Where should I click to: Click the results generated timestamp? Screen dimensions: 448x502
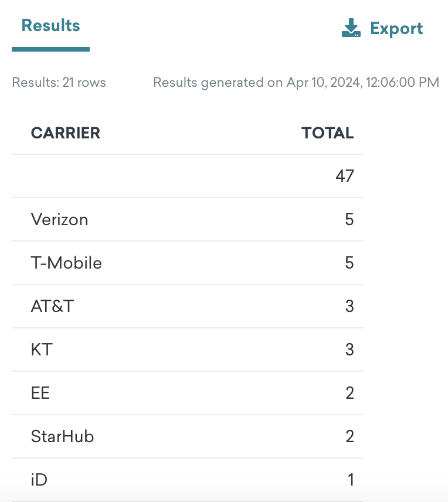pos(296,83)
